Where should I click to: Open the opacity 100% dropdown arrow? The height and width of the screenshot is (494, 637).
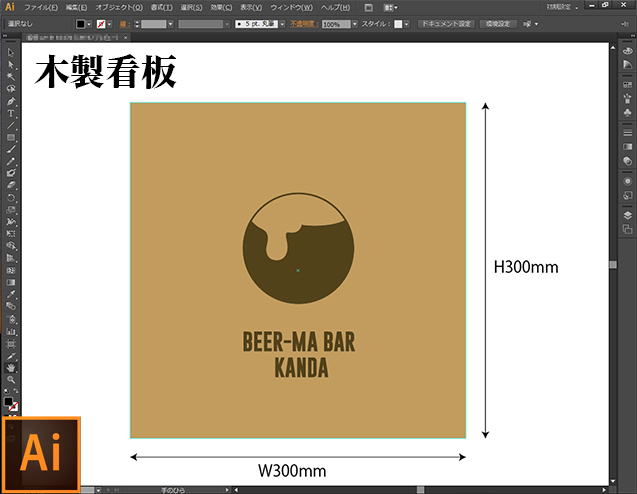coord(355,24)
